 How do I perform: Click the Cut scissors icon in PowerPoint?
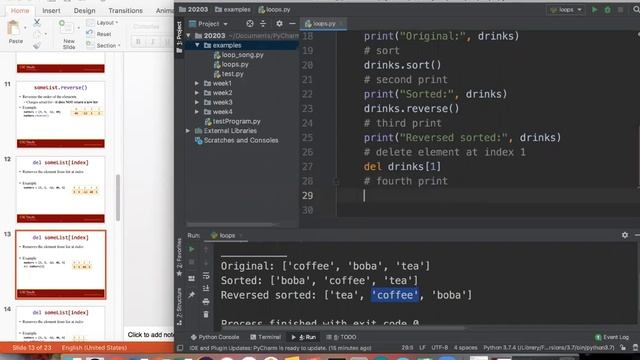tap(37, 22)
